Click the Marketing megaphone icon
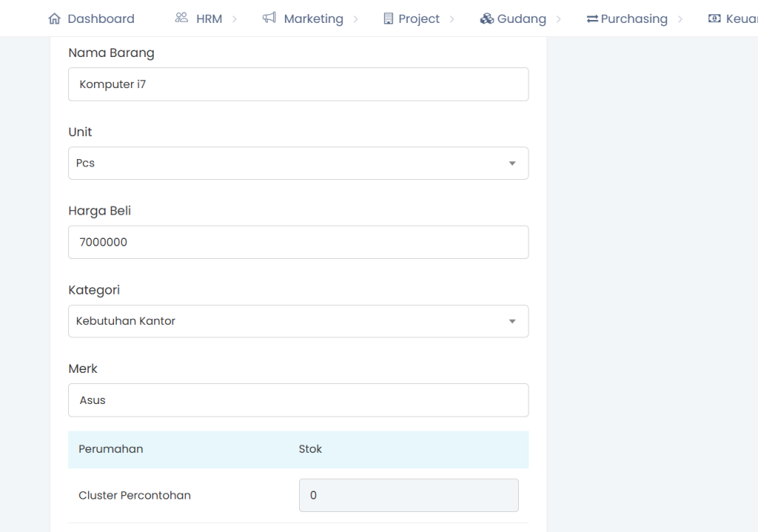758x532 pixels. click(269, 18)
